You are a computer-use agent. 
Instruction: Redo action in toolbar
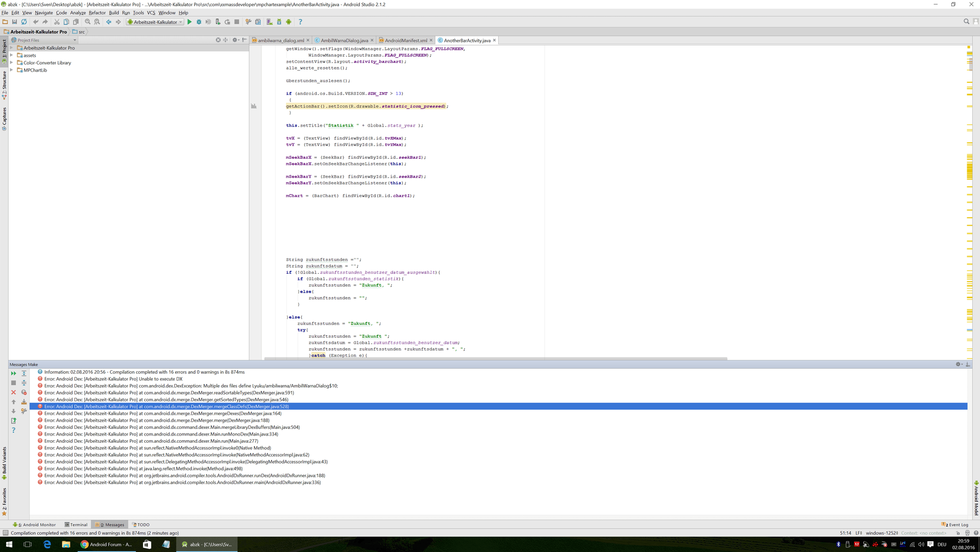[45, 22]
